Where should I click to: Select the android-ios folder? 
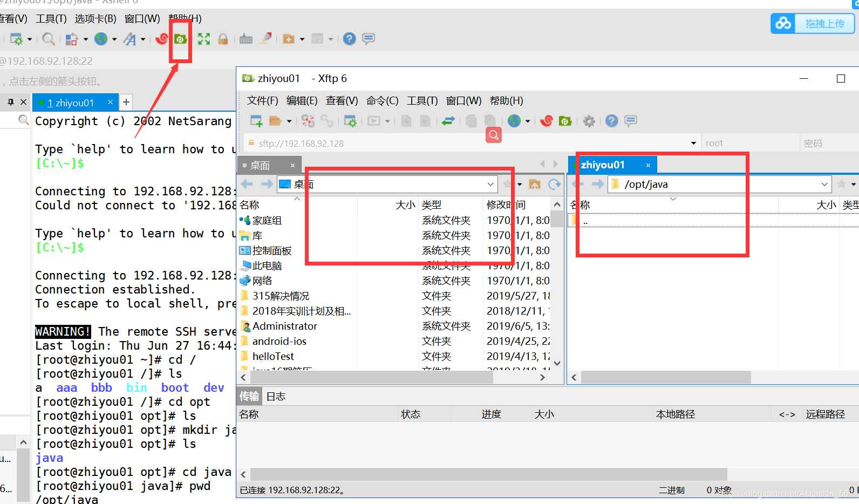279,342
